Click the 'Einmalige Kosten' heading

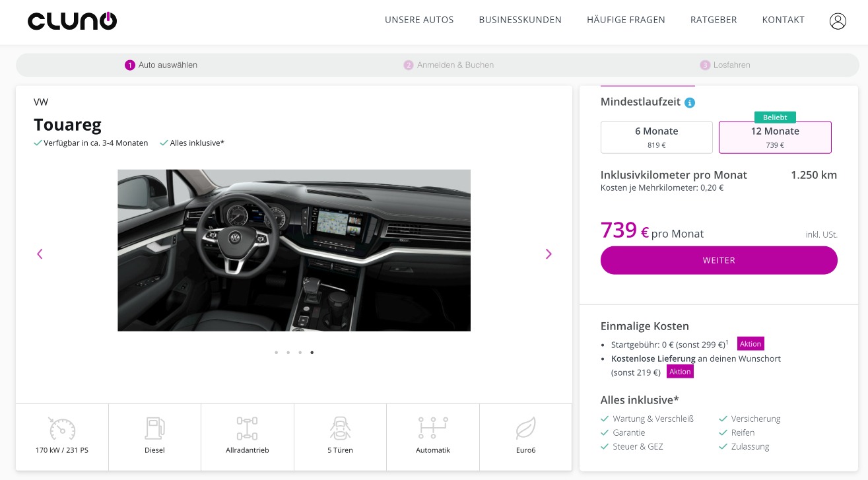(x=645, y=326)
